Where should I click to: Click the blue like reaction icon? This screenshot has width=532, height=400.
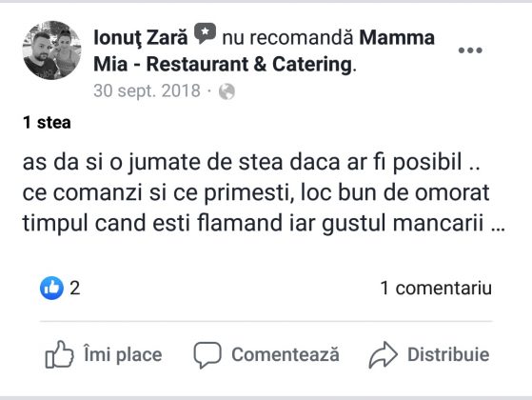point(51,288)
